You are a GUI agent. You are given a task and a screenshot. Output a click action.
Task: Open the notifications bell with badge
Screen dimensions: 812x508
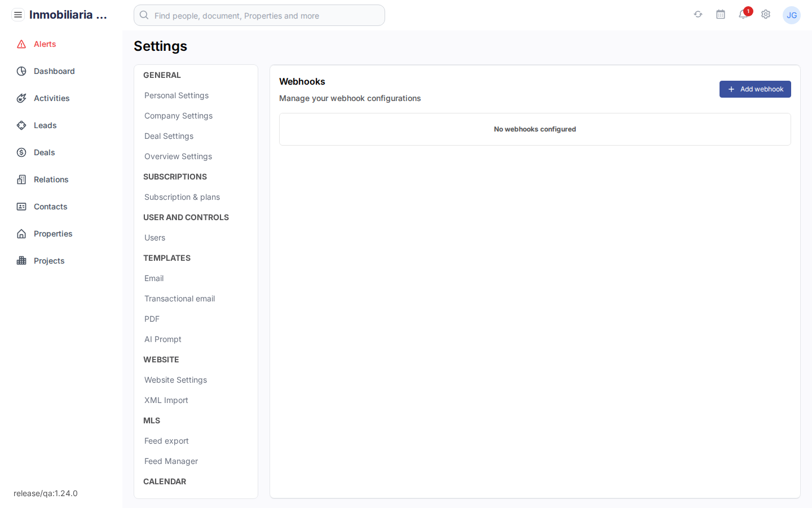(x=743, y=15)
